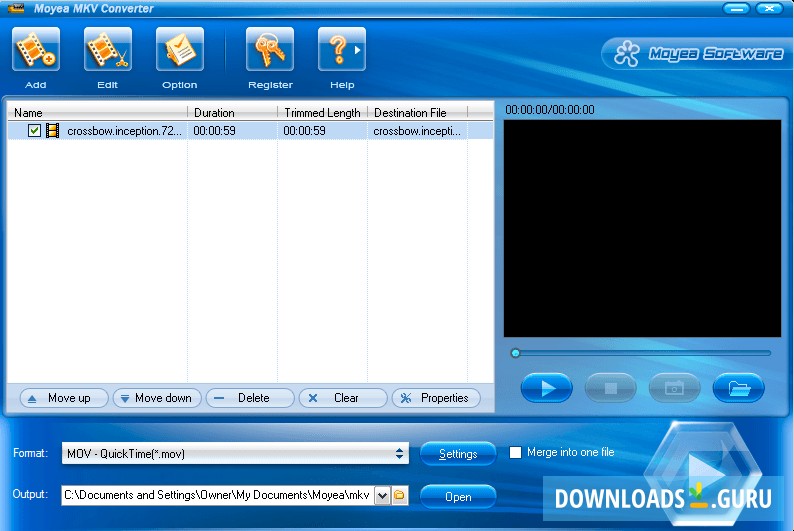
Task: Open file Properties
Action: click(436, 398)
